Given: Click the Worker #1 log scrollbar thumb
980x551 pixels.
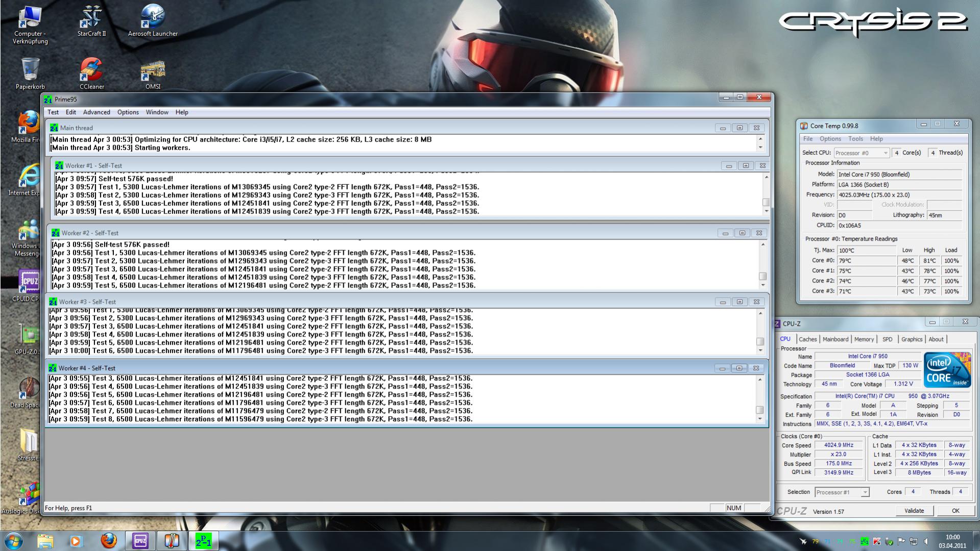Looking at the screenshot, I should [x=766, y=202].
